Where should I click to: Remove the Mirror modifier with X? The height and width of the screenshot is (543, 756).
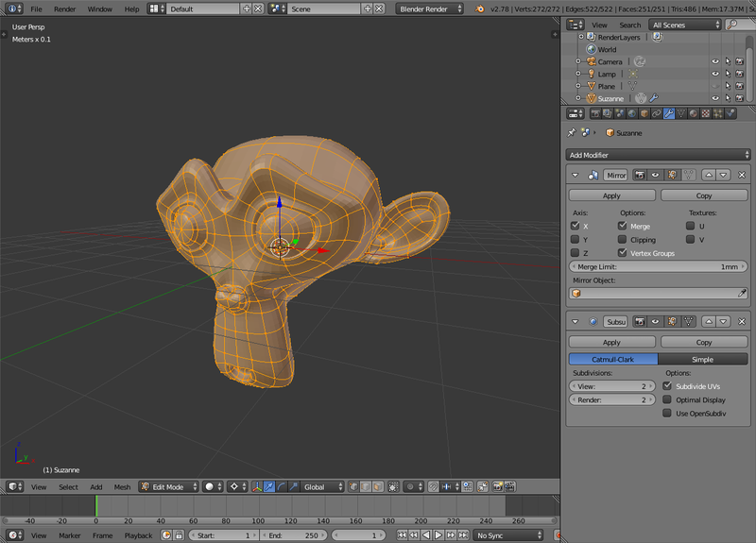point(742,175)
